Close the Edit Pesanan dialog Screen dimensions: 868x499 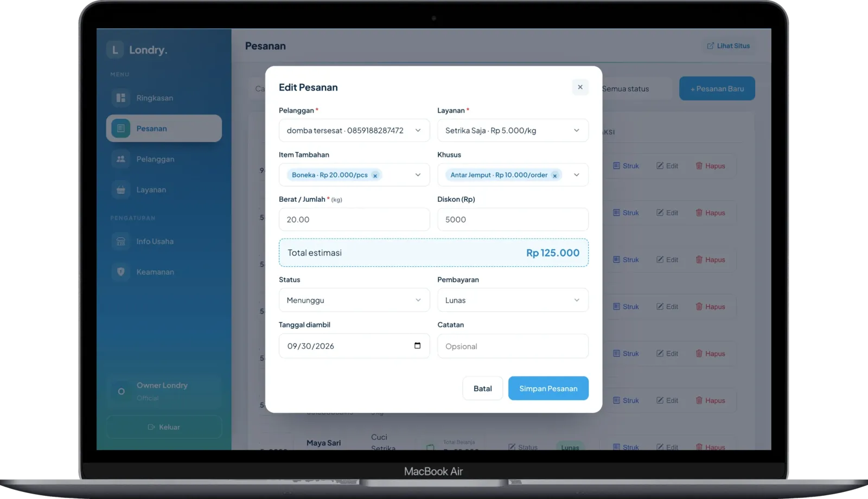[x=580, y=87]
